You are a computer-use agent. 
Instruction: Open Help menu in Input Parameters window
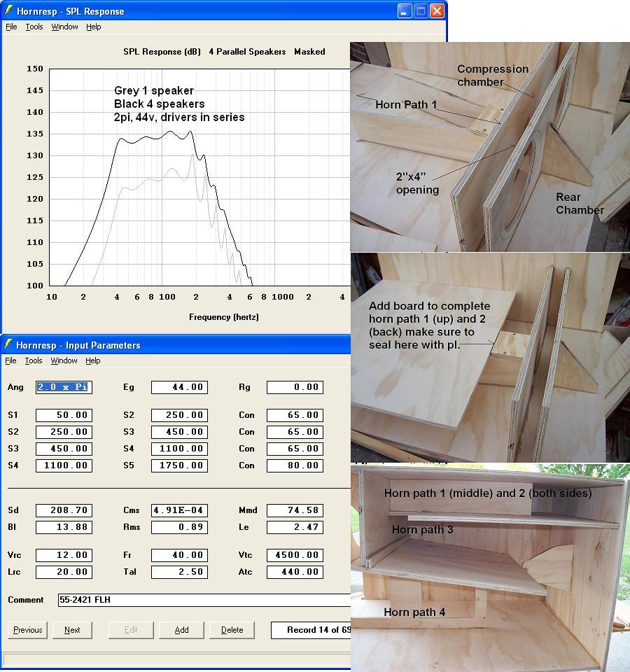tap(93, 361)
